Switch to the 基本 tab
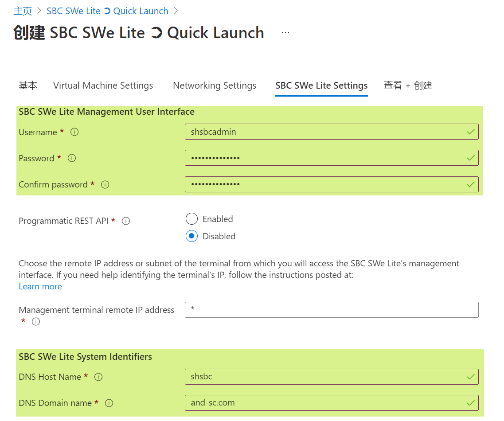Viewport: 504px width, 421px height. click(28, 86)
